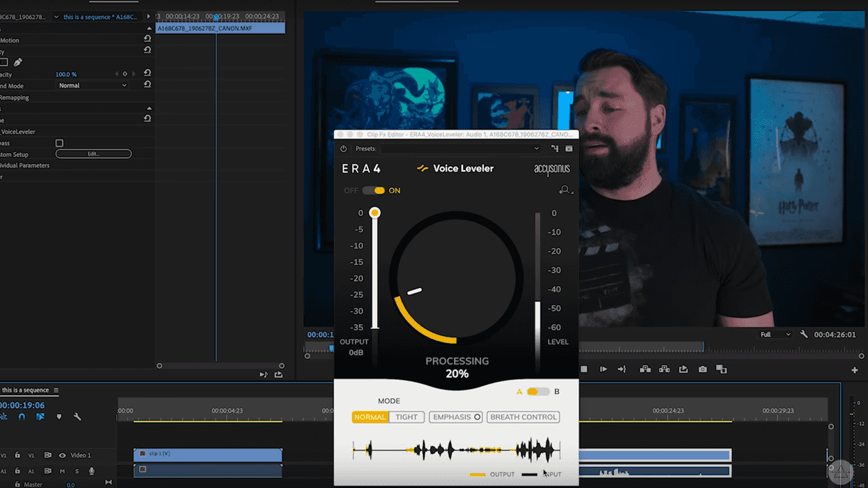
Task: Select the 'this is a sequence' timeline tab
Action: click(26, 390)
